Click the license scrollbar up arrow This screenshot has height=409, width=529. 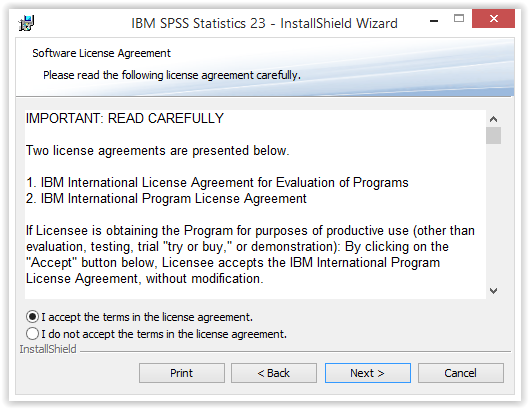point(493,119)
